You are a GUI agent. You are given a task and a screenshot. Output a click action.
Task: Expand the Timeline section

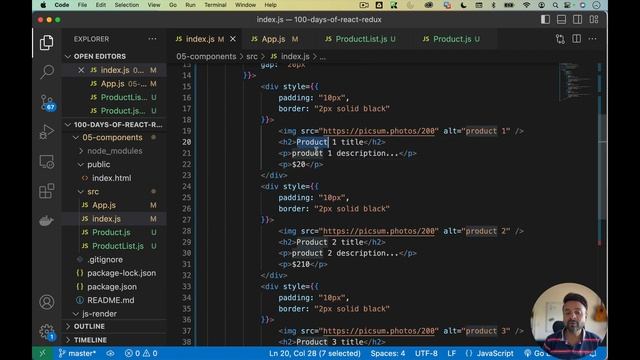[68, 340]
